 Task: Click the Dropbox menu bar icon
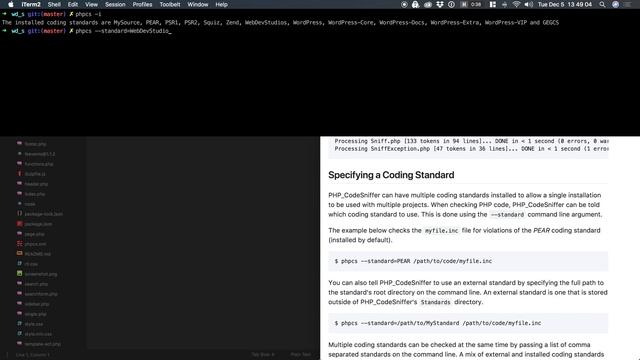click(440, 4)
